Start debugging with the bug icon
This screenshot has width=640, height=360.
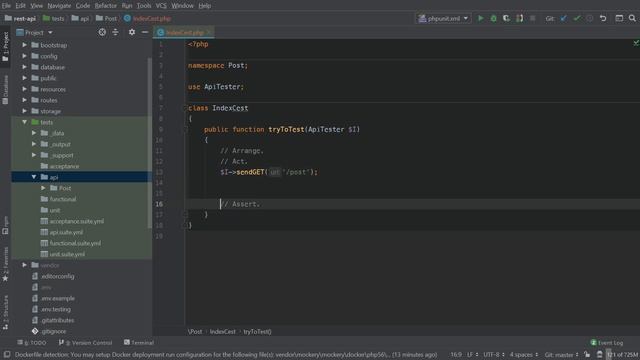tap(493, 18)
